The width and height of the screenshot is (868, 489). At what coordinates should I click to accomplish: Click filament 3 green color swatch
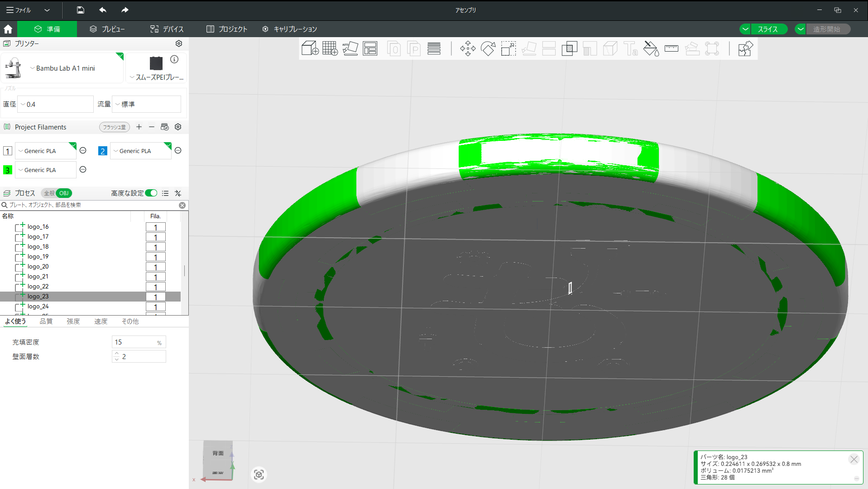pos(8,170)
